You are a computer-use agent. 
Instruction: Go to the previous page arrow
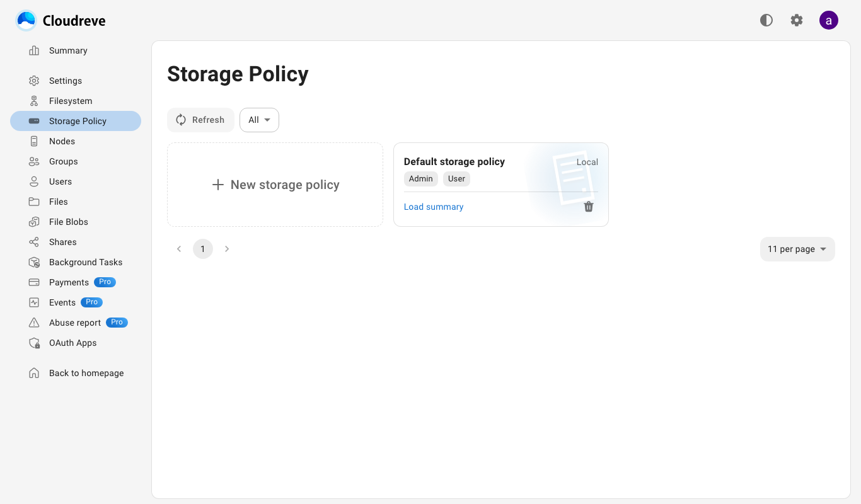179,249
